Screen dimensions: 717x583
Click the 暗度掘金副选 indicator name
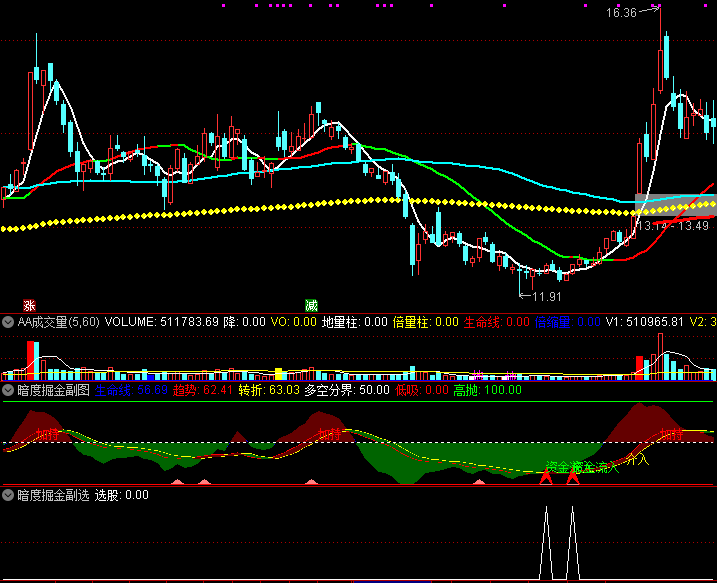53,495
